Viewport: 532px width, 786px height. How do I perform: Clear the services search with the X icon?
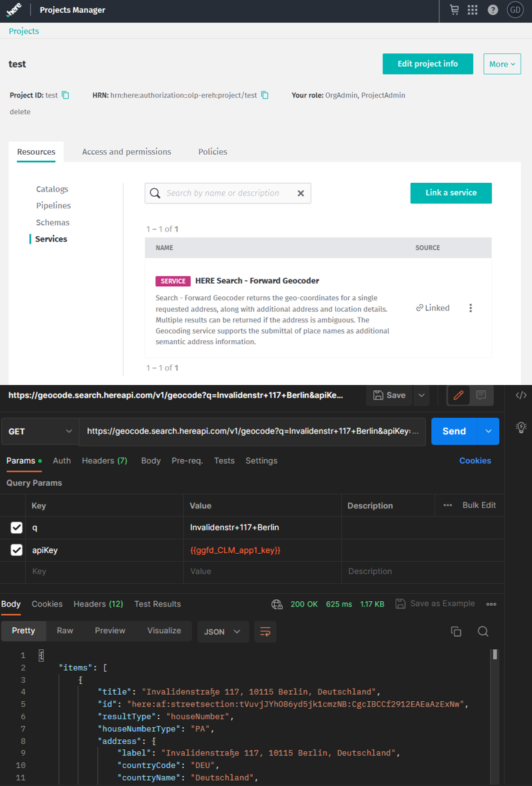point(301,193)
